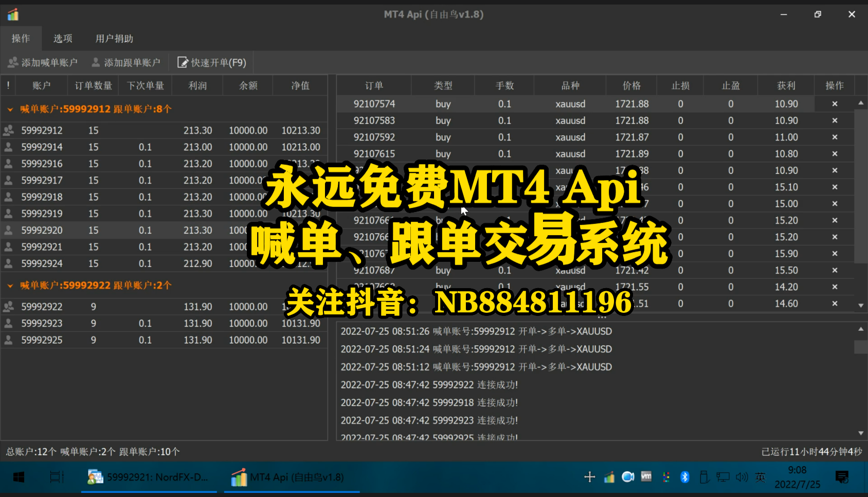Click order table scrollbar down arrow

(x=861, y=306)
